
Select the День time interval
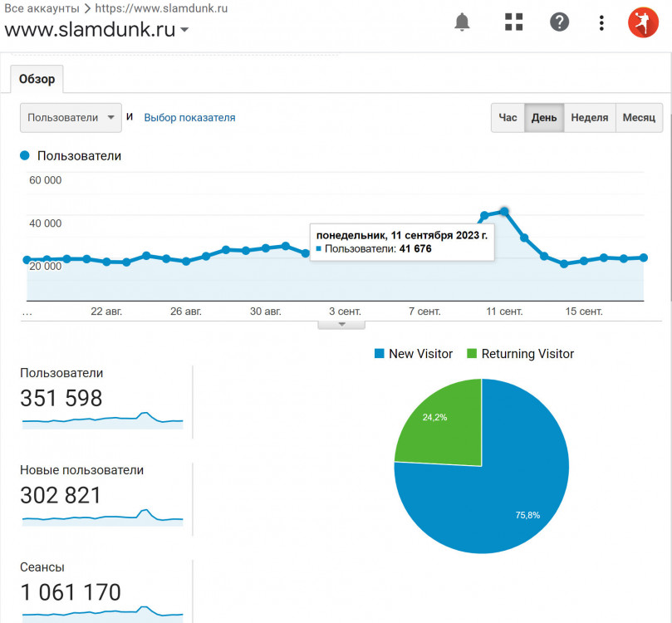[544, 118]
